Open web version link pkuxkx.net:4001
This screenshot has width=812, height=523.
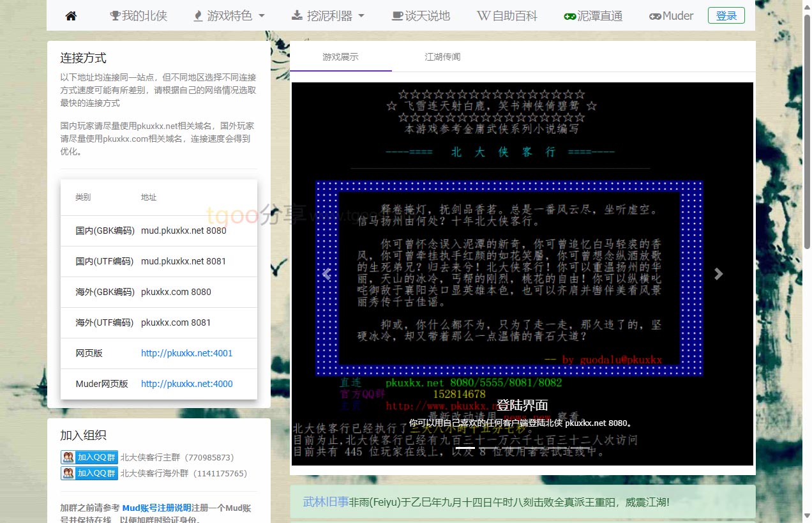pos(186,353)
